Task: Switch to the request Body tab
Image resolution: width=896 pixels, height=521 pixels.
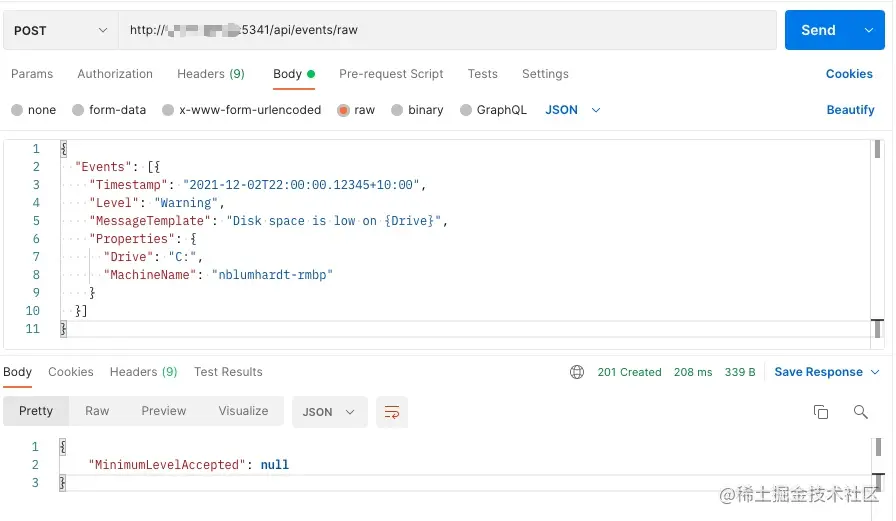Action: (x=294, y=74)
